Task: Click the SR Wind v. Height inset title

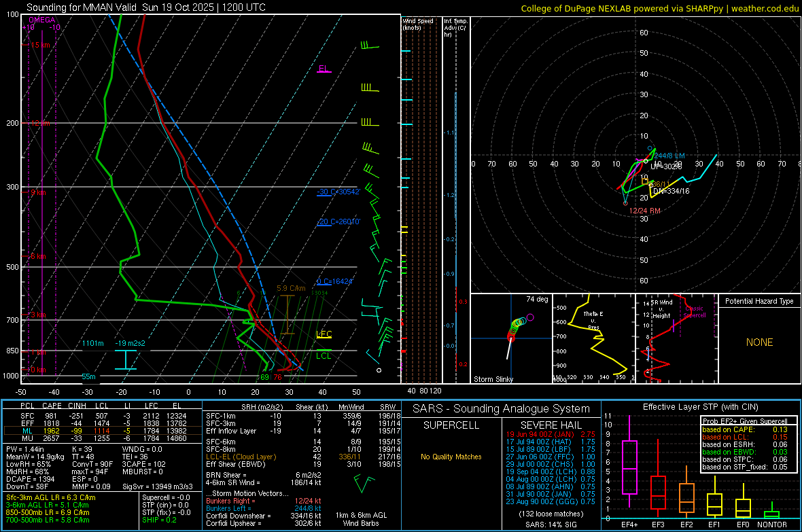Action: tap(661, 309)
